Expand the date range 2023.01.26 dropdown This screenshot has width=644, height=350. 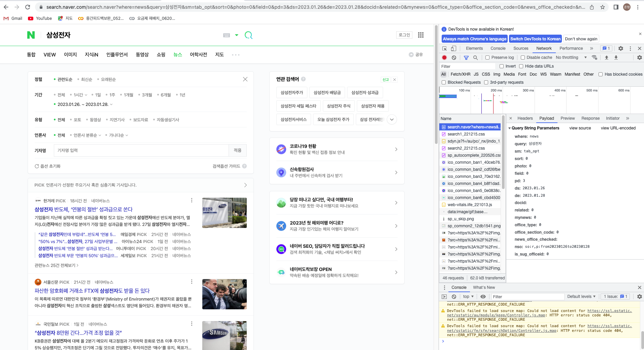85,104
